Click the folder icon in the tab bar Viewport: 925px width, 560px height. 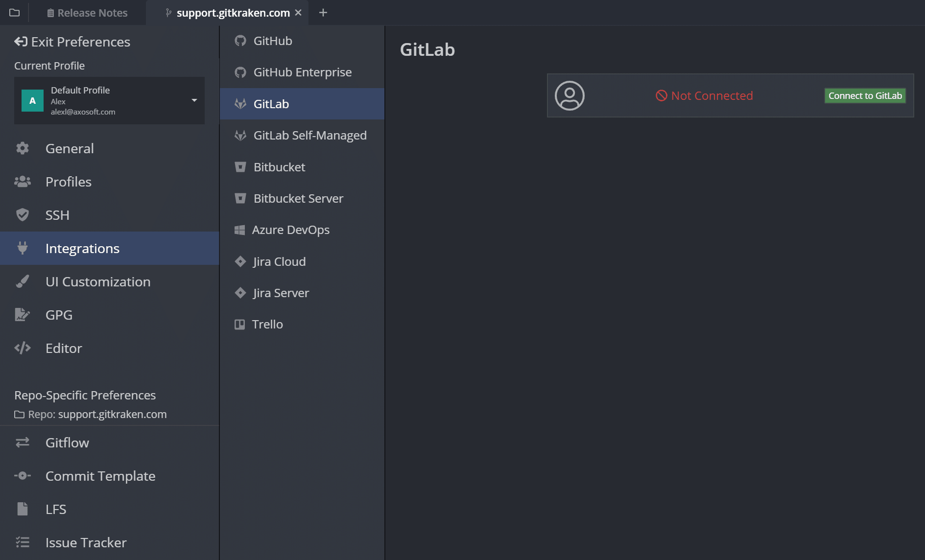click(x=15, y=13)
